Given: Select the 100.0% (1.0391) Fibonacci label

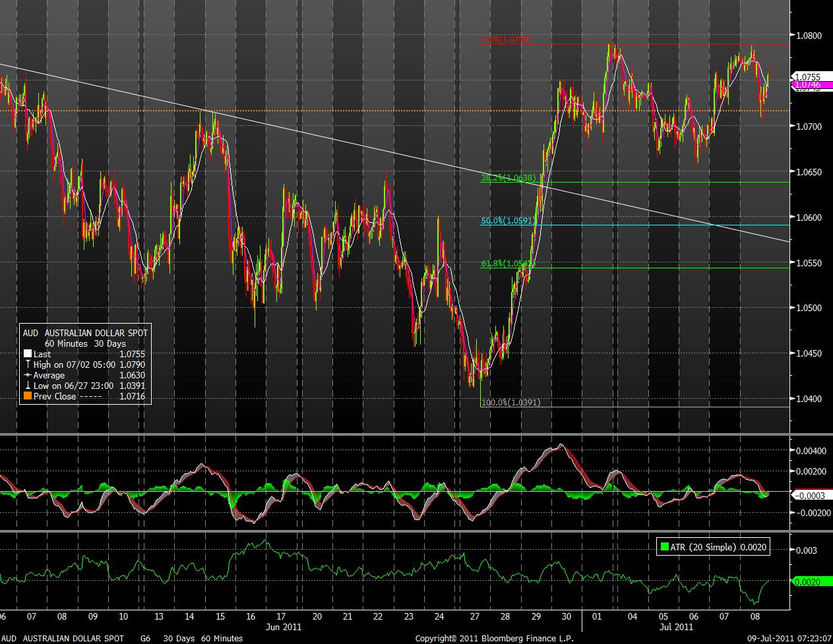Looking at the screenshot, I should click(x=510, y=402).
